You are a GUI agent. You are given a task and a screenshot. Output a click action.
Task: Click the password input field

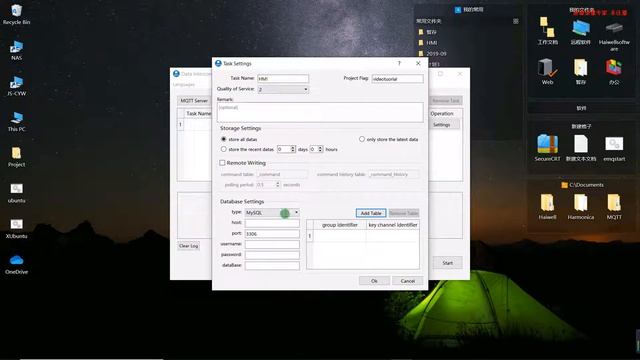coord(272,255)
